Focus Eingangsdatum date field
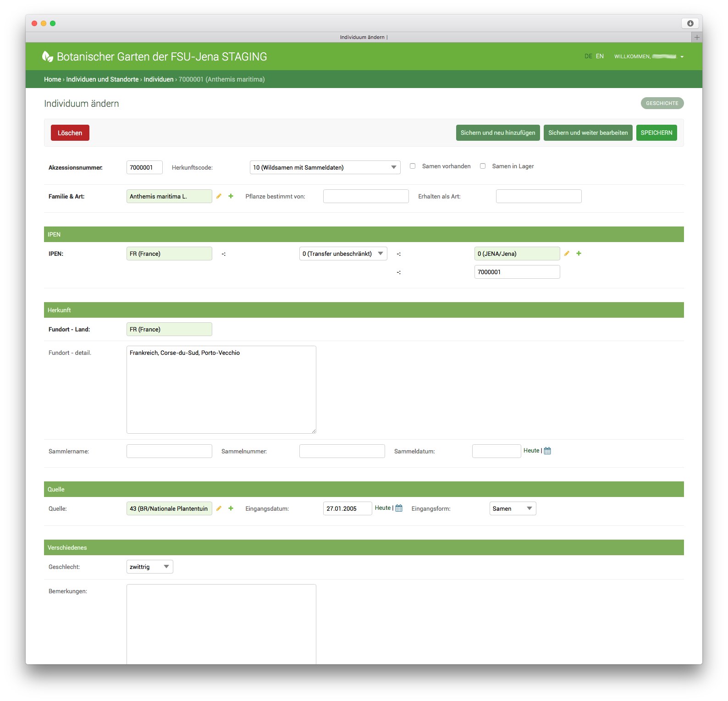Screen dimensions: 728x701 [347, 508]
